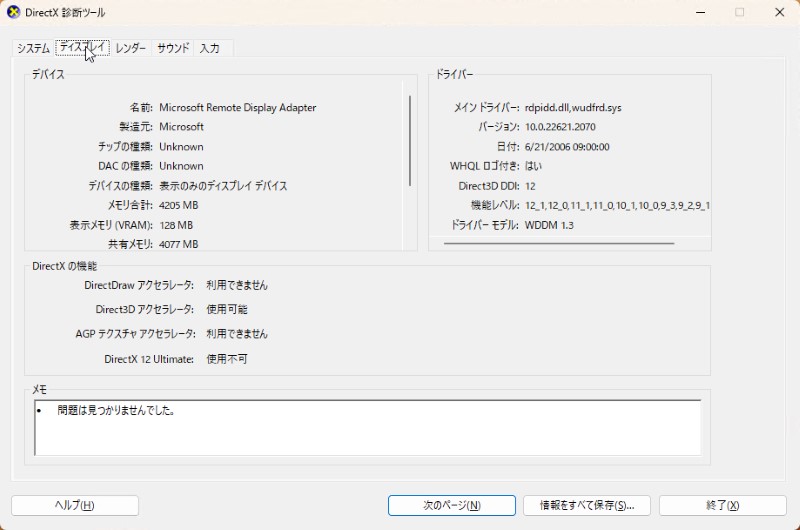Click the Direct3D DDI value 12
Viewport: 800px width, 530px height.
tap(530, 186)
